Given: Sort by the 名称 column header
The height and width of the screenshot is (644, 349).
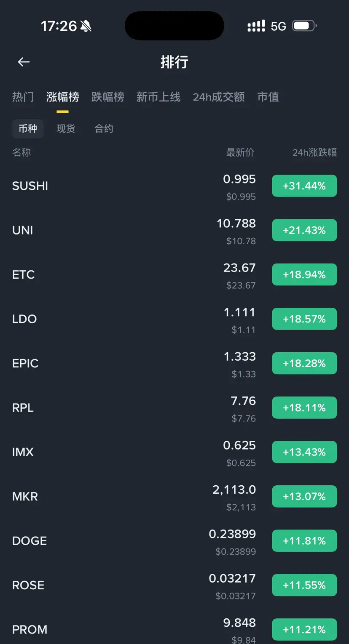Looking at the screenshot, I should pyautogui.click(x=21, y=152).
